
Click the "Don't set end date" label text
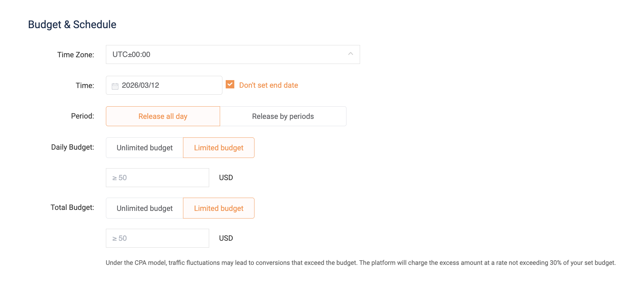tap(268, 85)
